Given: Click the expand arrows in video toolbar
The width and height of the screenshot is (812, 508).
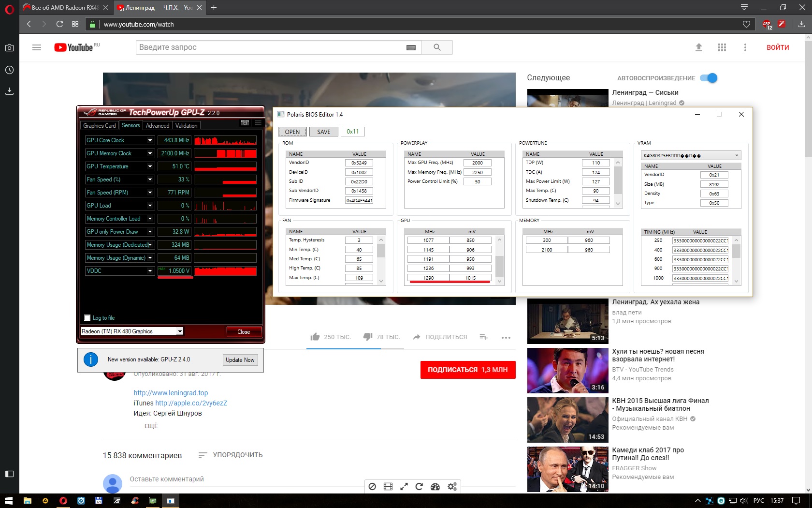Looking at the screenshot, I should click(x=404, y=486).
